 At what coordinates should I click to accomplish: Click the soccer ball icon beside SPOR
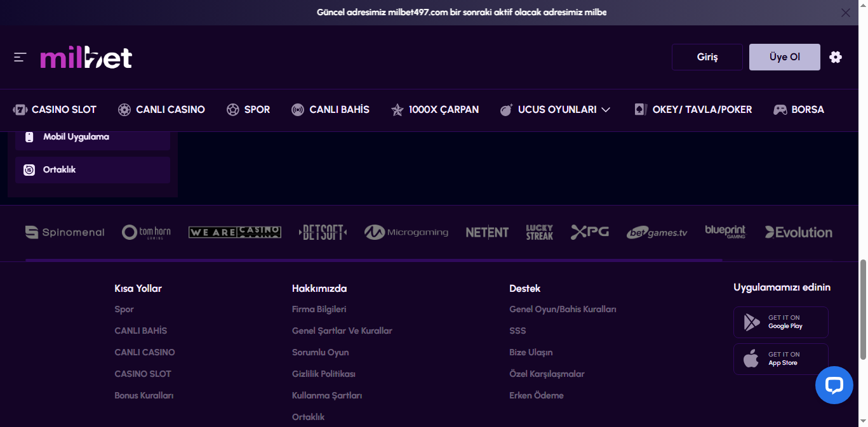233,110
